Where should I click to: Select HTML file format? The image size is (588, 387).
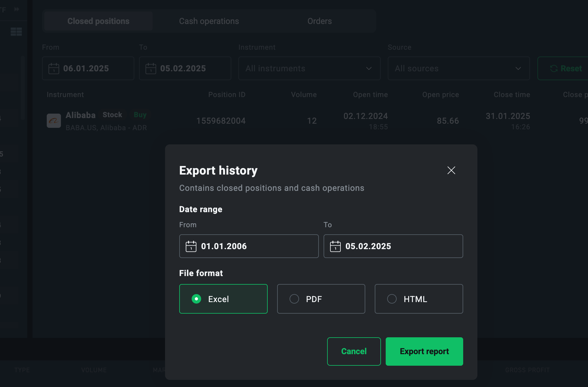(419, 299)
